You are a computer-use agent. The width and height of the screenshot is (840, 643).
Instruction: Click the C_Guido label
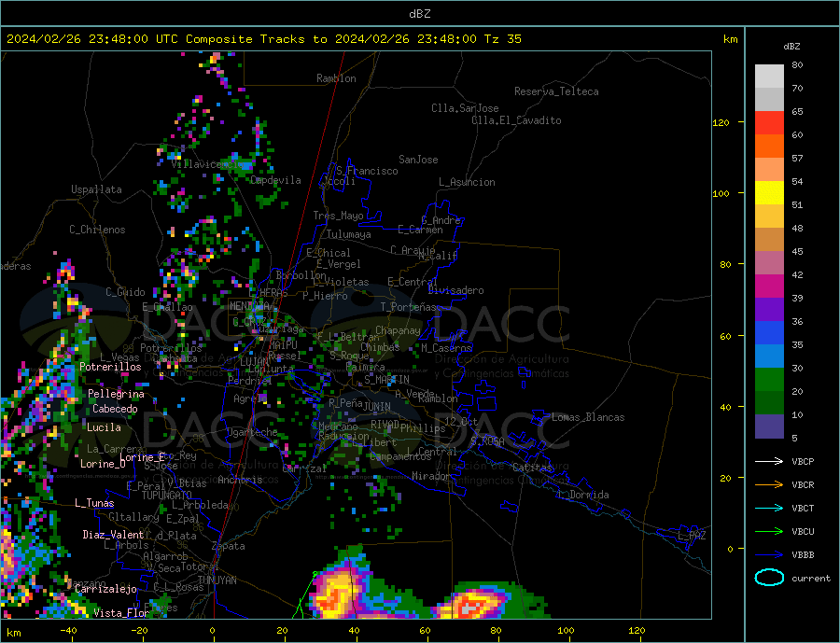pyautogui.click(x=125, y=291)
